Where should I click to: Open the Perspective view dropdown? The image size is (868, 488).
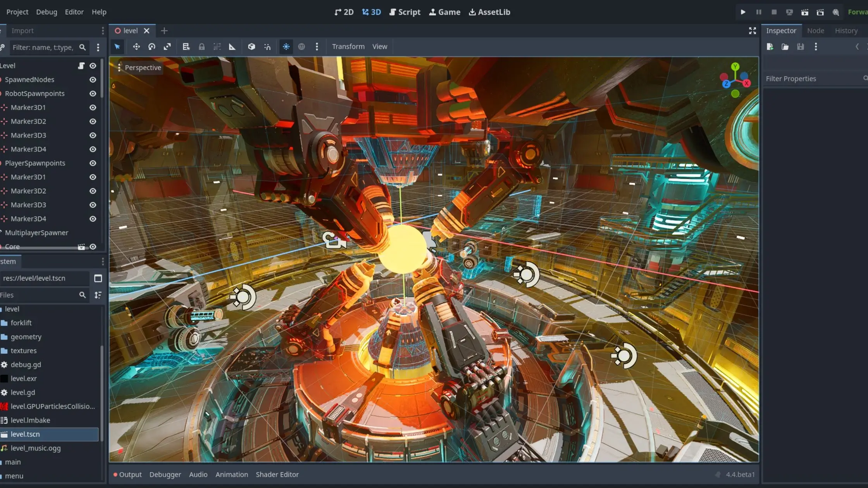(143, 67)
